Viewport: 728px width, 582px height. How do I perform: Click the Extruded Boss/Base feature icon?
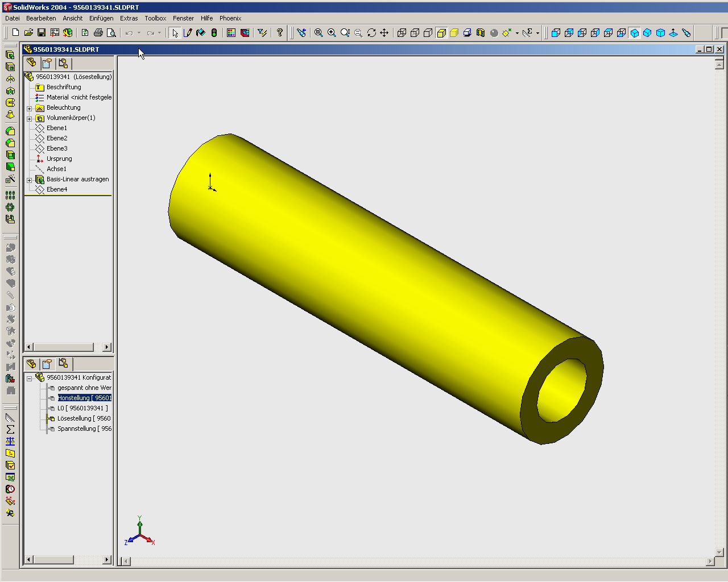pyautogui.click(x=10, y=55)
